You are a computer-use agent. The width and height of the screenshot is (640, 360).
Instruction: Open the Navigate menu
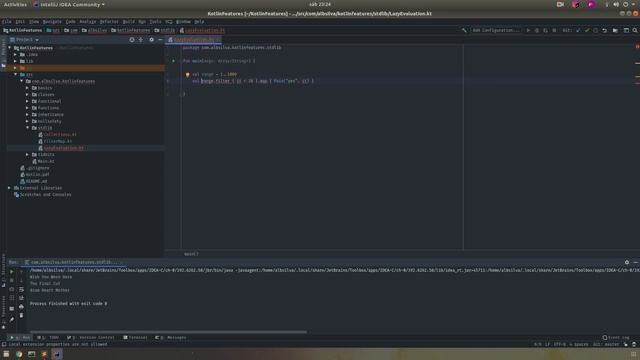coord(52,22)
